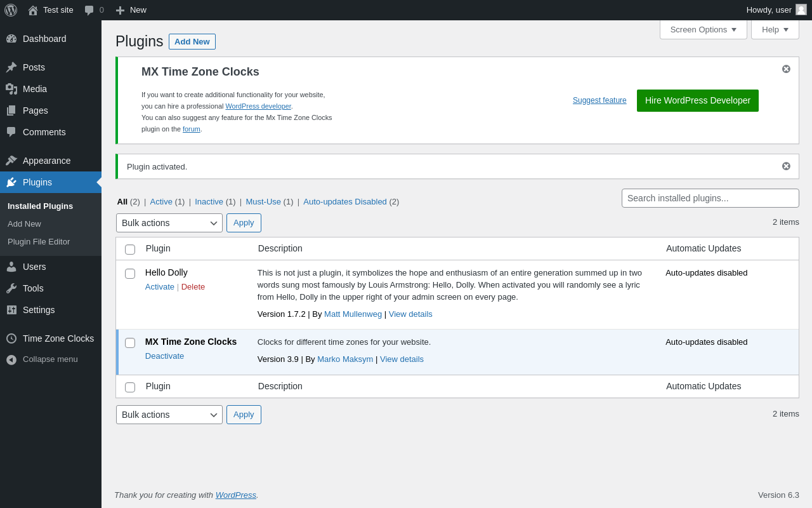Open the comments bubble icon in admin bar
The width and height of the screenshot is (812, 508).
[x=89, y=10]
